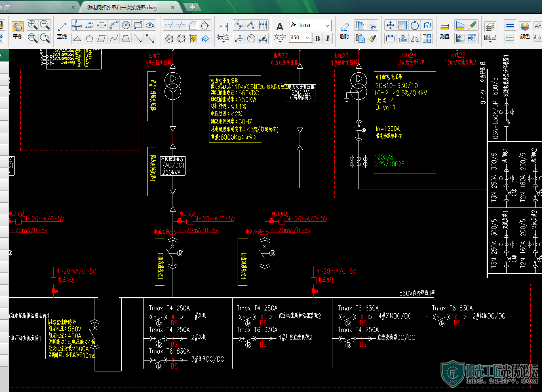
Task: Select the mirror tool
Action: coord(414,38)
